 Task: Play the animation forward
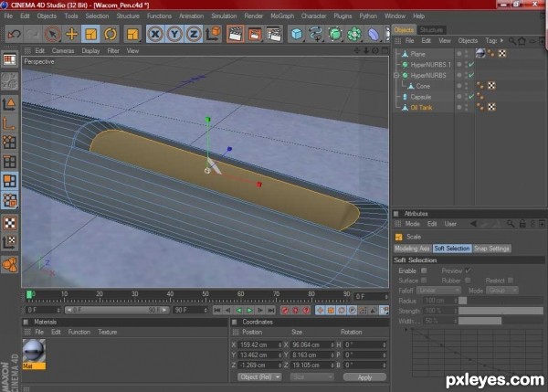pyautogui.click(x=249, y=310)
